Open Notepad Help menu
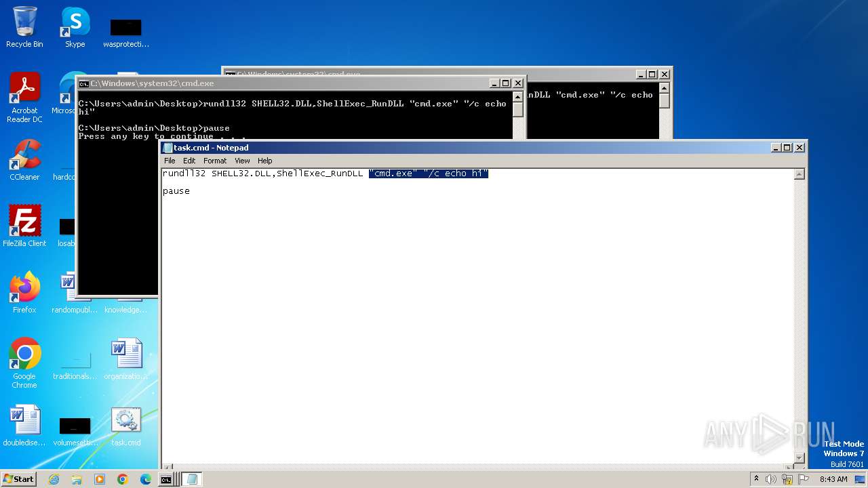 point(265,161)
